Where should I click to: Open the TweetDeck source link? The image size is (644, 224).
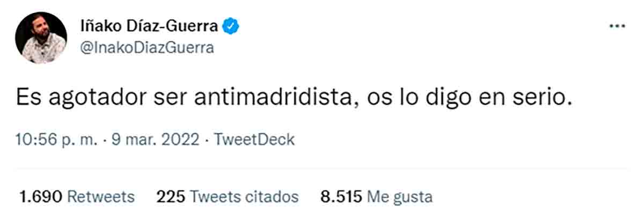tap(254, 140)
